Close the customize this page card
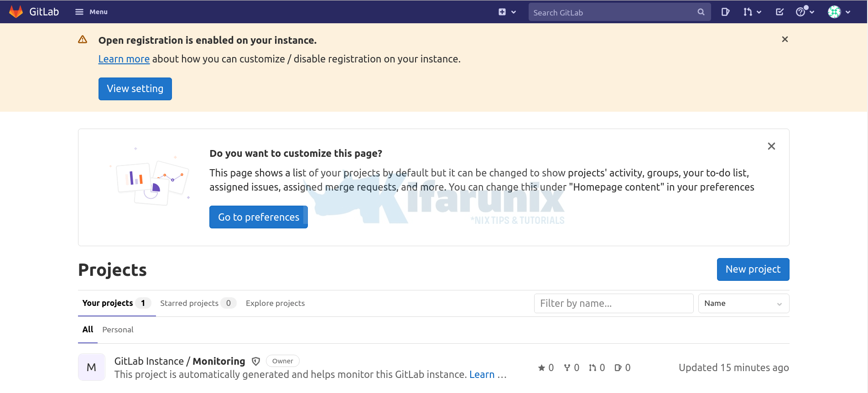 (x=771, y=146)
